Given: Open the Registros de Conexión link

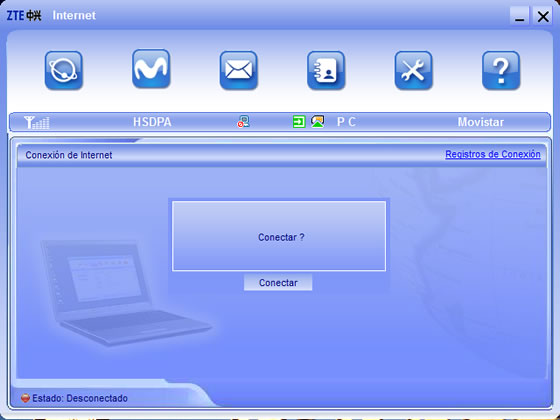Looking at the screenshot, I should [492, 154].
